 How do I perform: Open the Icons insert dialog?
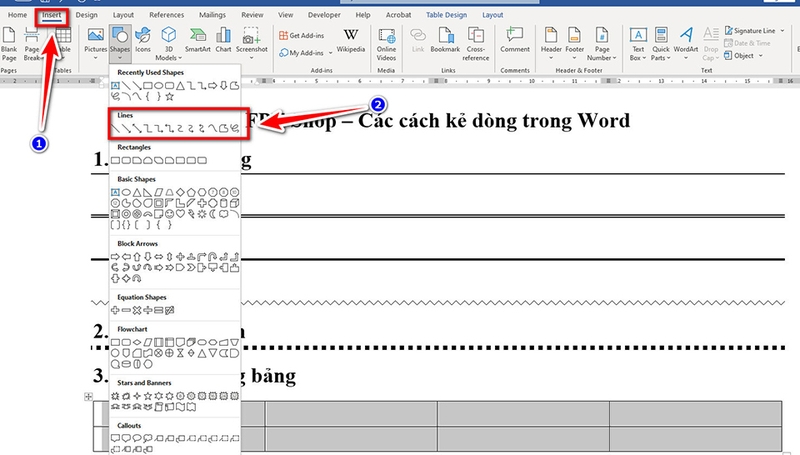143,41
